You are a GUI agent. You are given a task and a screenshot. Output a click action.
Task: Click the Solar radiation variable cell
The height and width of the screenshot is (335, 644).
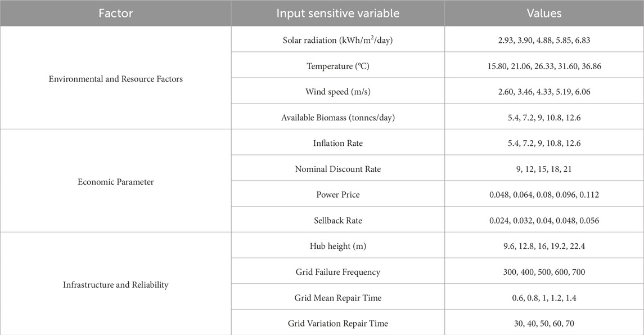[337, 41]
